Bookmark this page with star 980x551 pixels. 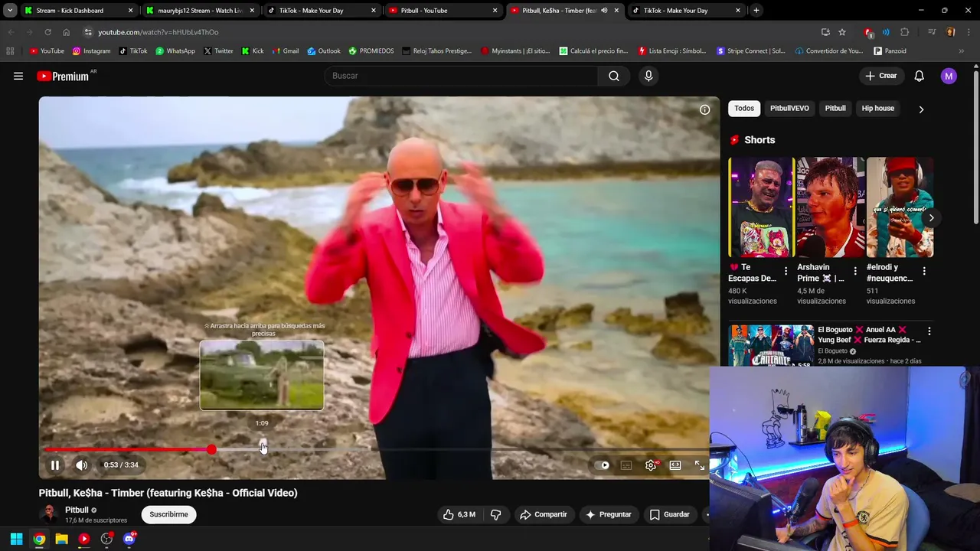click(x=842, y=32)
